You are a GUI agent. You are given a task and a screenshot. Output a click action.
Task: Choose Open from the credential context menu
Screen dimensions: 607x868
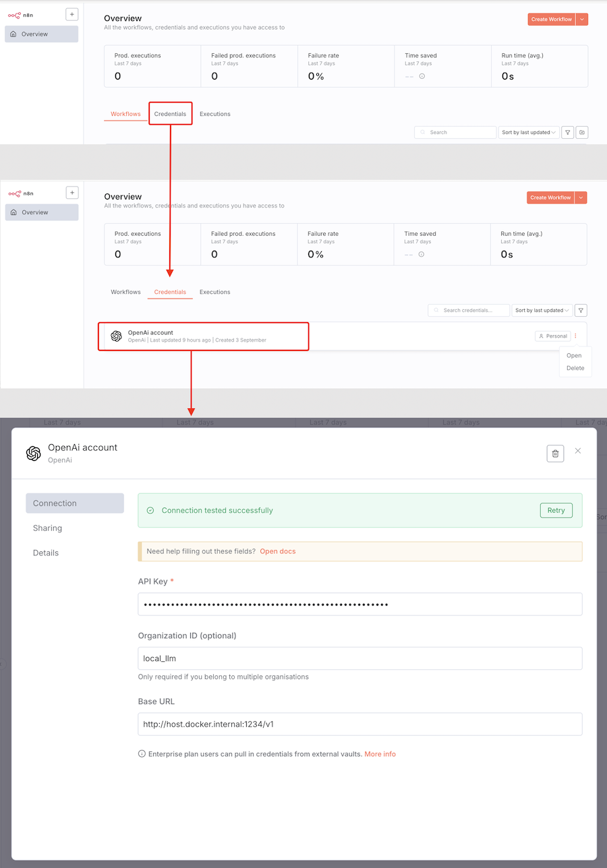click(x=575, y=355)
